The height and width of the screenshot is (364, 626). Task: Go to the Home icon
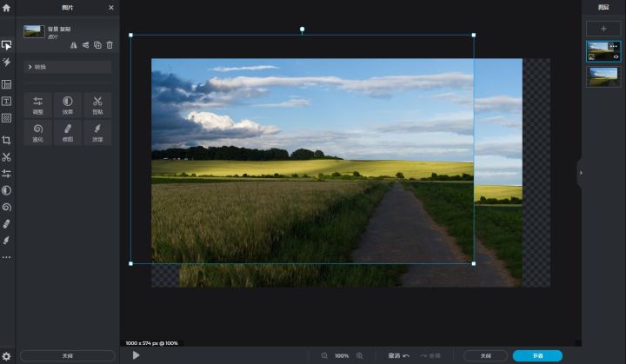(x=6, y=7)
